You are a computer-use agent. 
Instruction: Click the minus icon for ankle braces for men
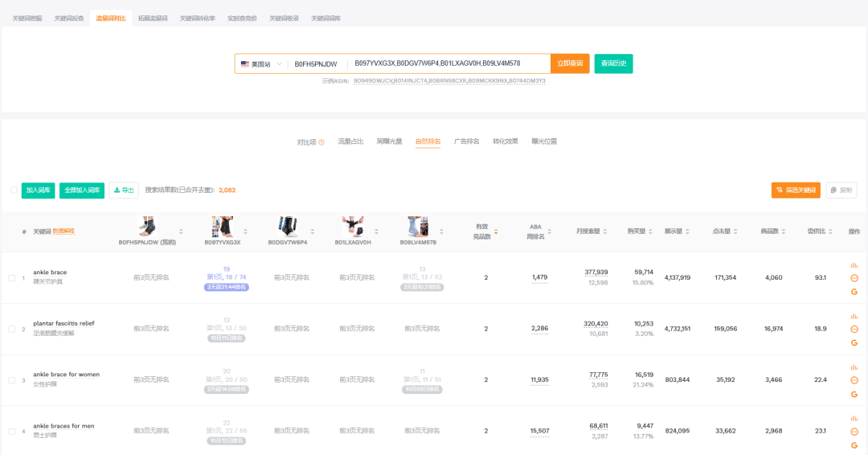tap(854, 432)
